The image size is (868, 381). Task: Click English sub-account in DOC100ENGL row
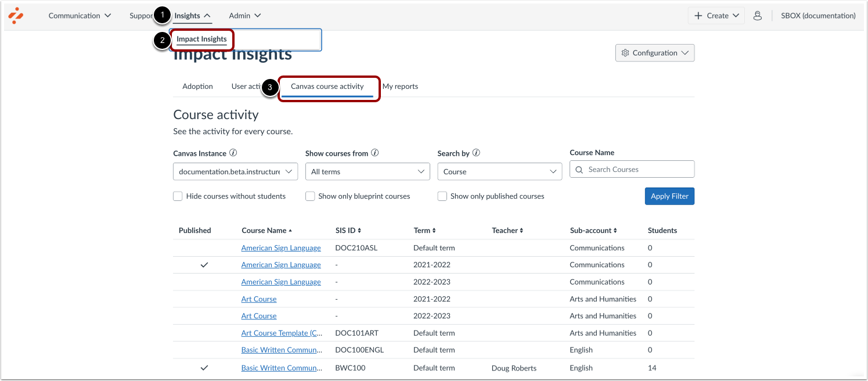click(581, 350)
